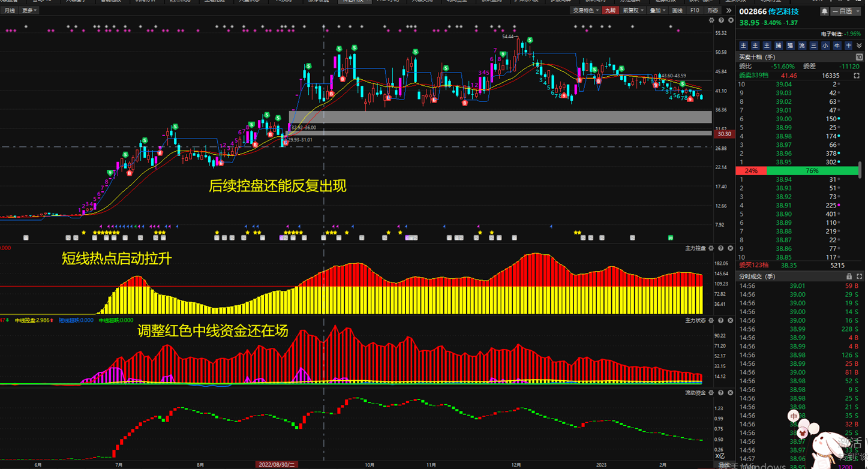
Task: Click the 中 input method icon
Action: [x=794, y=416]
